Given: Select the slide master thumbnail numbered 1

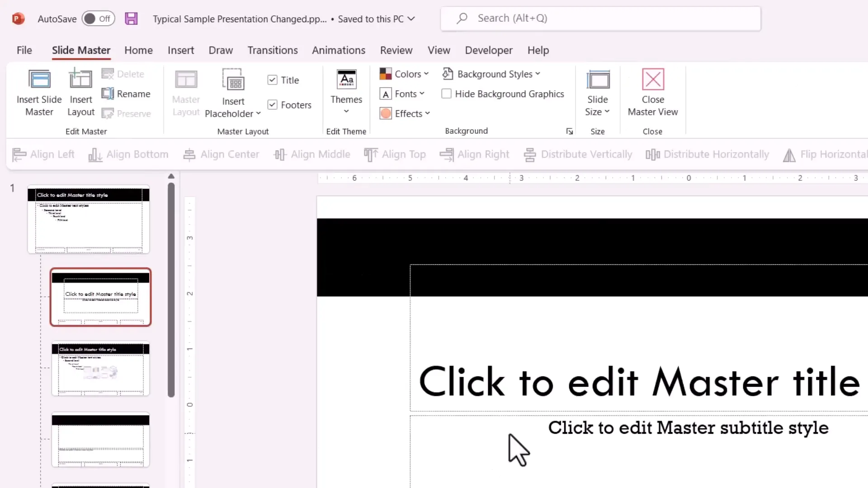Looking at the screenshot, I should pyautogui.click(x=89, y=219).
